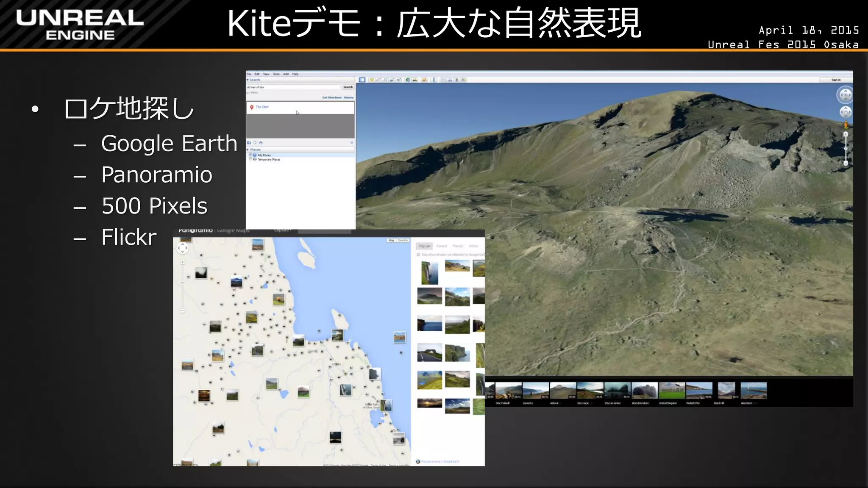
Task: Collapse the Search panel triangle
Action: click(x=248, y=80)
